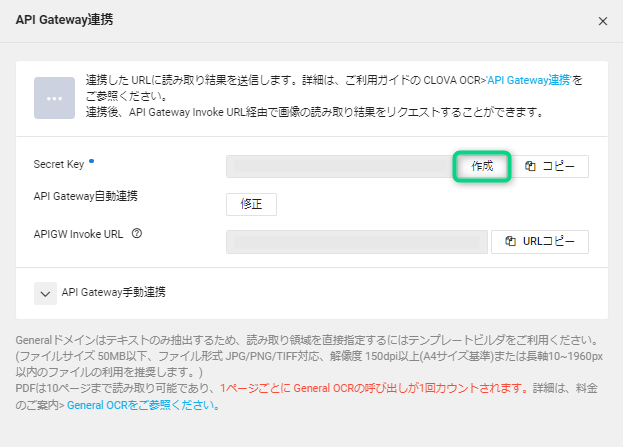Click the grey speech bubble info icon
Image resolution: width=623 pixels, height=447 pixels.
pos(54,98)
